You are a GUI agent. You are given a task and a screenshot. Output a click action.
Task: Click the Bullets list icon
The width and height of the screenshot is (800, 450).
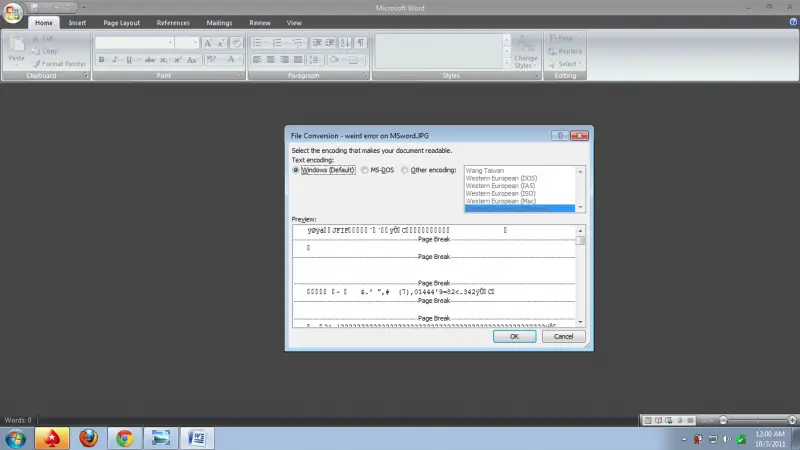[x=257, y=43]
